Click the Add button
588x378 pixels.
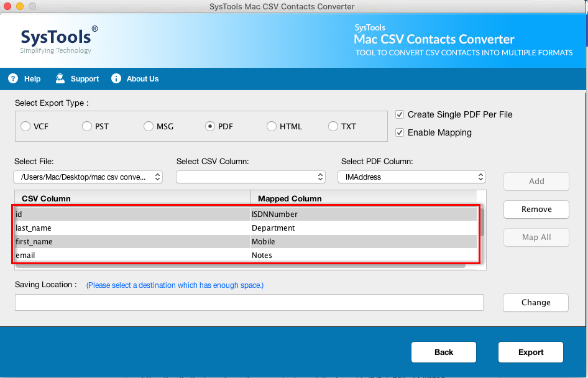(x=536, y=182)
